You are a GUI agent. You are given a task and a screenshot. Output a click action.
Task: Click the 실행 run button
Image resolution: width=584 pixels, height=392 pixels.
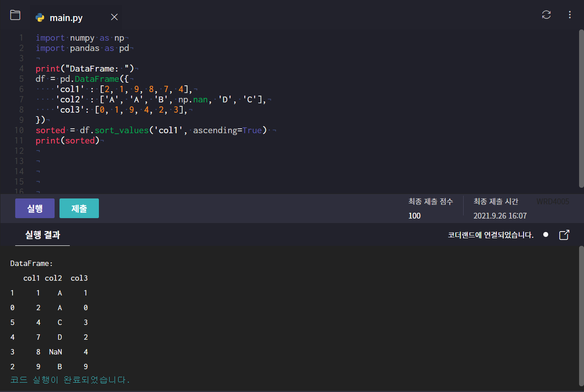(x=35, y=208)
